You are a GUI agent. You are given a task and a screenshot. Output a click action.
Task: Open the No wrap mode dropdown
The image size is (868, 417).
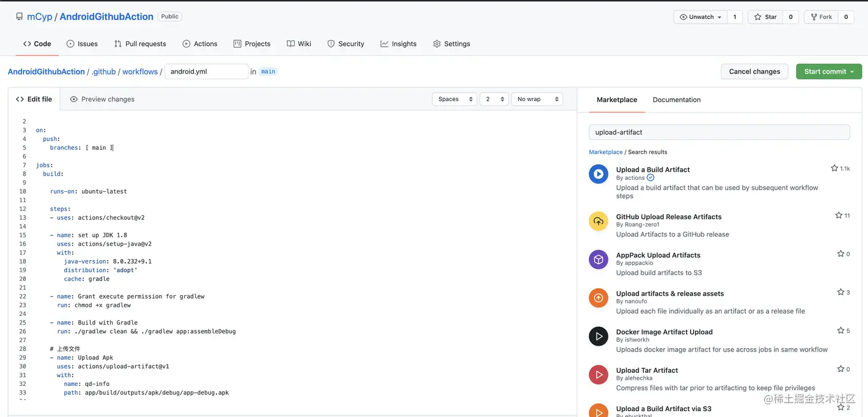pyautogui.click(x=537, y=99)
